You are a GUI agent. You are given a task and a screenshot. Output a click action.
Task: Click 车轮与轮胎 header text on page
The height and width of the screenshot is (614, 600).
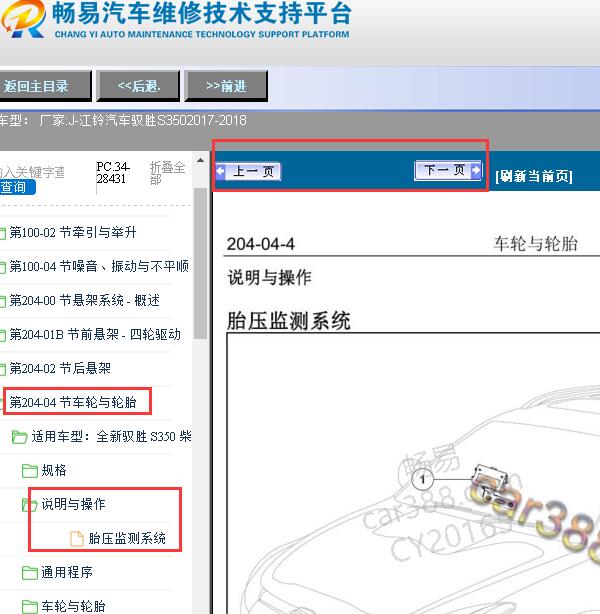[535, 244]
